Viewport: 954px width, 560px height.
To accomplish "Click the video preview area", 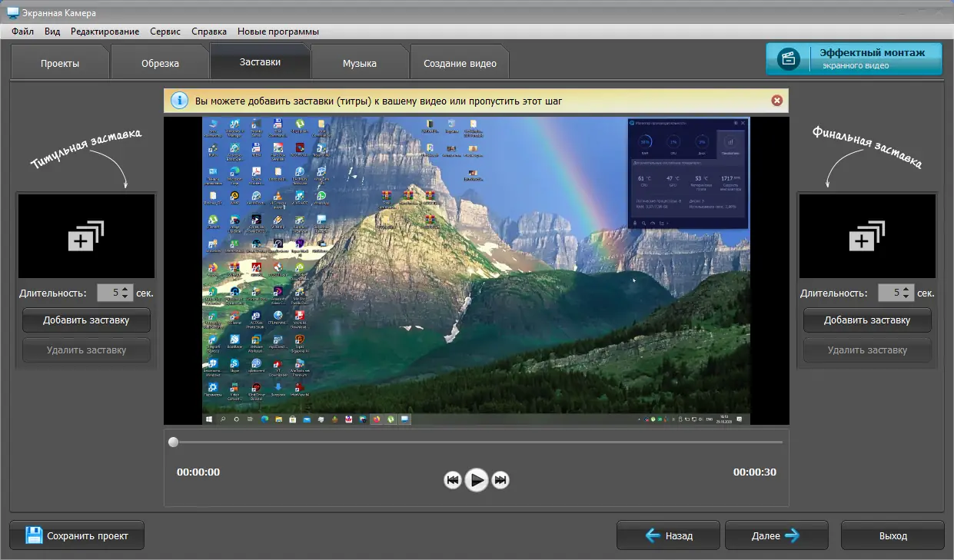I will pos(476,270).
